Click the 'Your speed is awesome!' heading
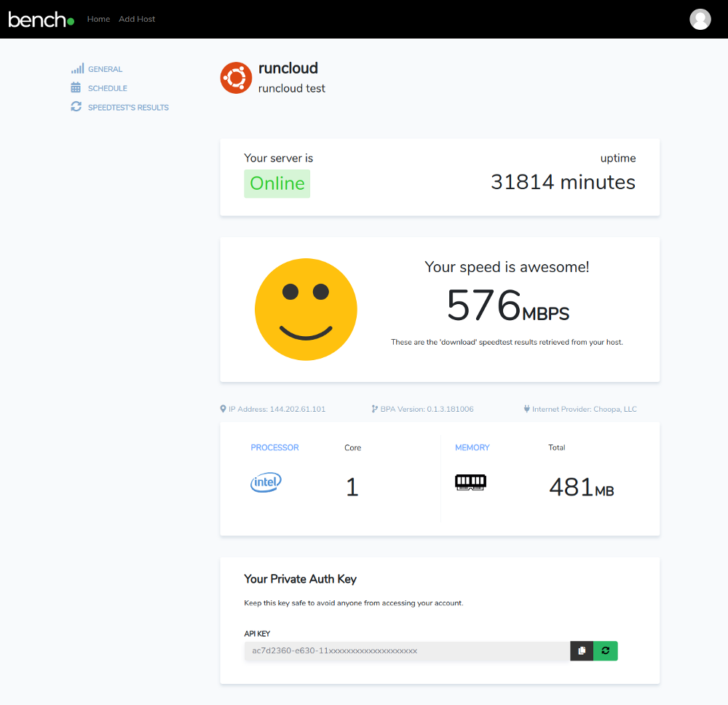Viewport: 728px width, 705px height. click(x=507, y=267)
